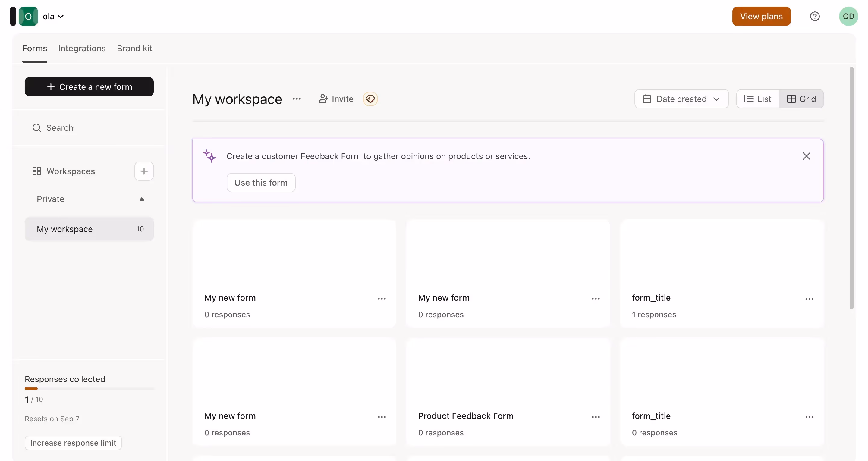
Task: Select My workspace in the sidebar
Action: click(x=89, y=229)
